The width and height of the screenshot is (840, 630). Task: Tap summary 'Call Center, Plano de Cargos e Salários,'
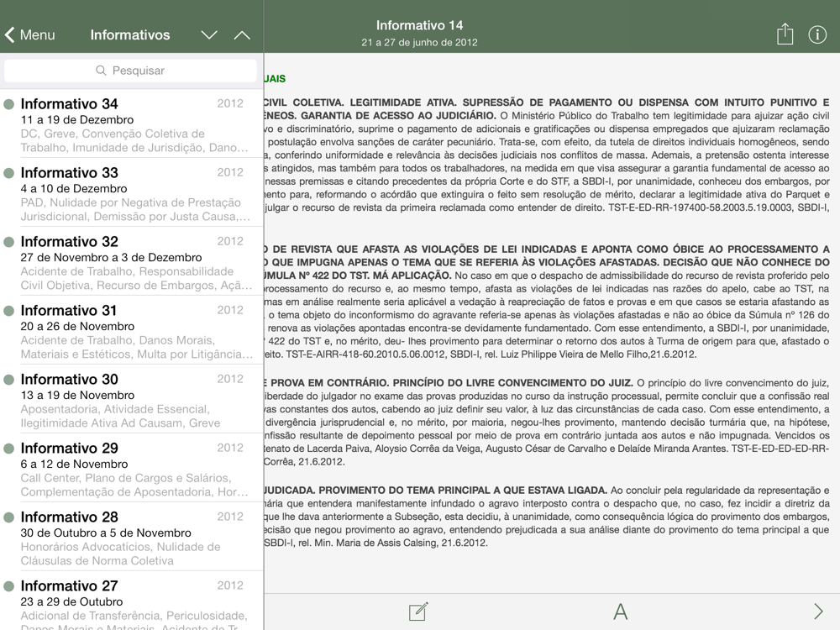click(126, 478)
